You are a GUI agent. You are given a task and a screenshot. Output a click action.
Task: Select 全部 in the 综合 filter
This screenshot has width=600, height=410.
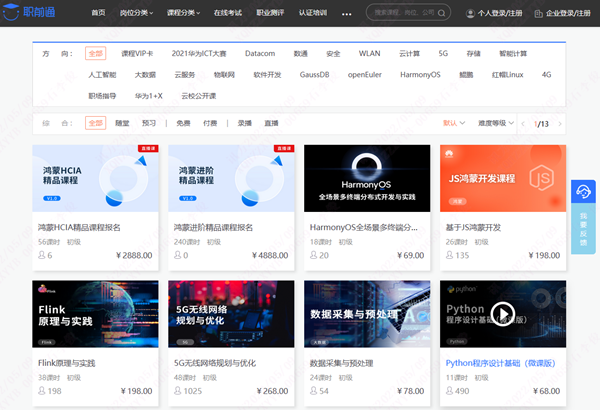[x=96, y=123]
